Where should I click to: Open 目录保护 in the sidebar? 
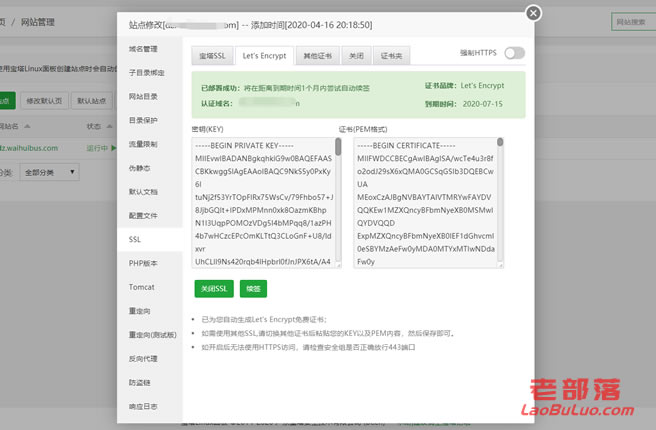tap(143, 120)
